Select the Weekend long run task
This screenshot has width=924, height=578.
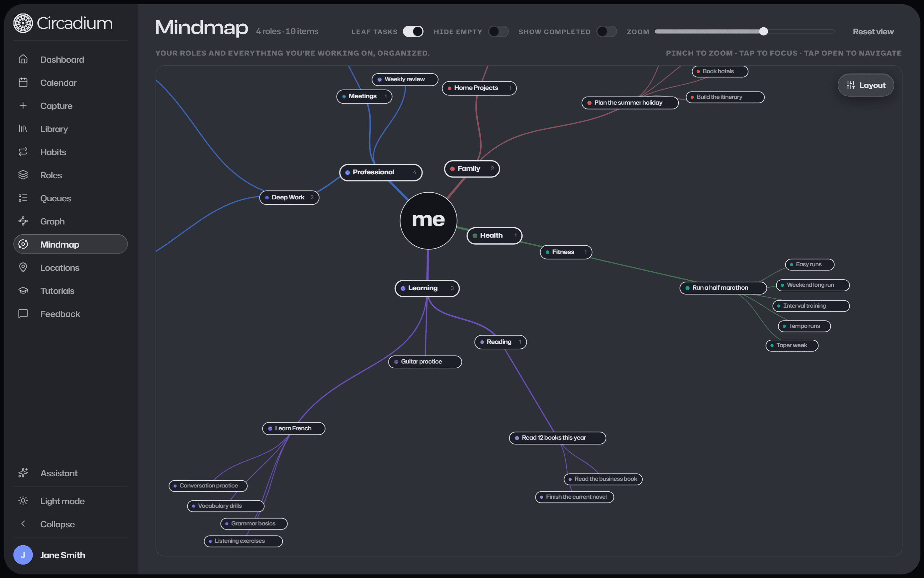812,285
